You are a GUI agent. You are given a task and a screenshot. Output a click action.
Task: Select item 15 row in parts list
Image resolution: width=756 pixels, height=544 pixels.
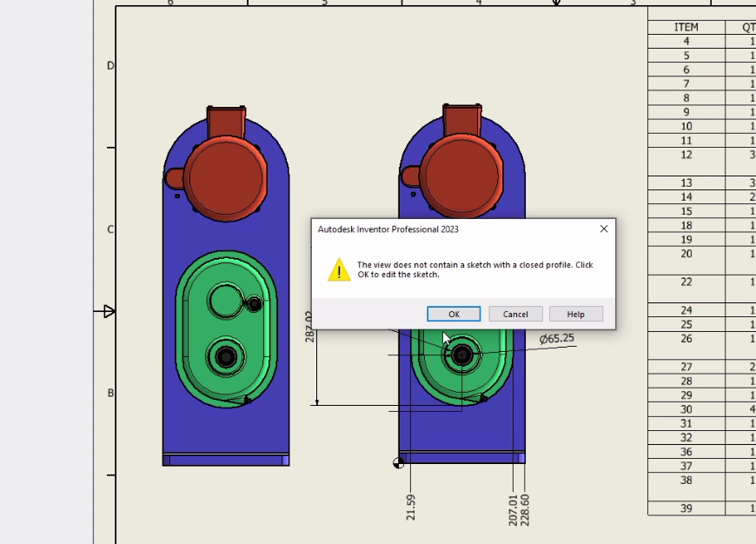[x=702, y=211]
